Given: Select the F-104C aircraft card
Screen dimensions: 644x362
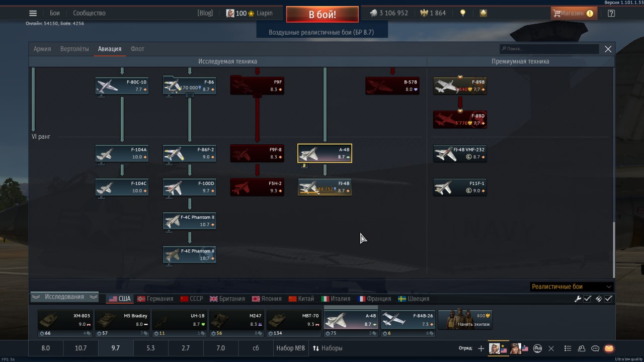Looking at the screenshot, I should (x=122, y=187).
